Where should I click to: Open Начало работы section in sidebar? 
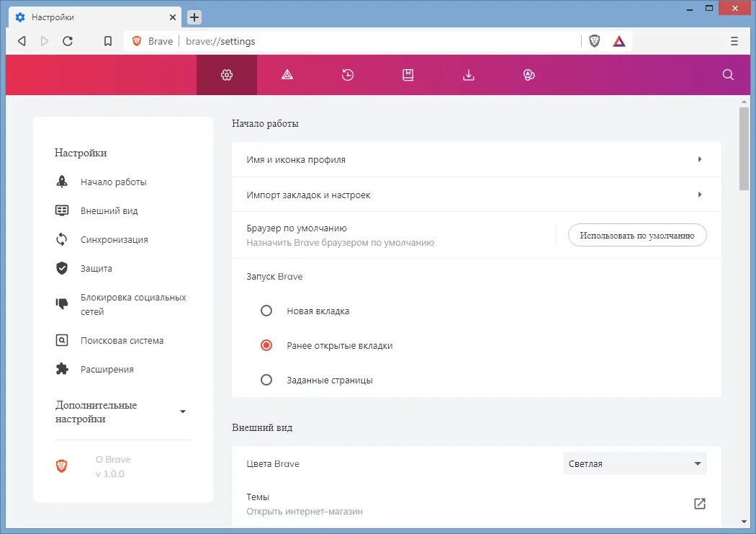pyautogui.click(x=114, y=182)
